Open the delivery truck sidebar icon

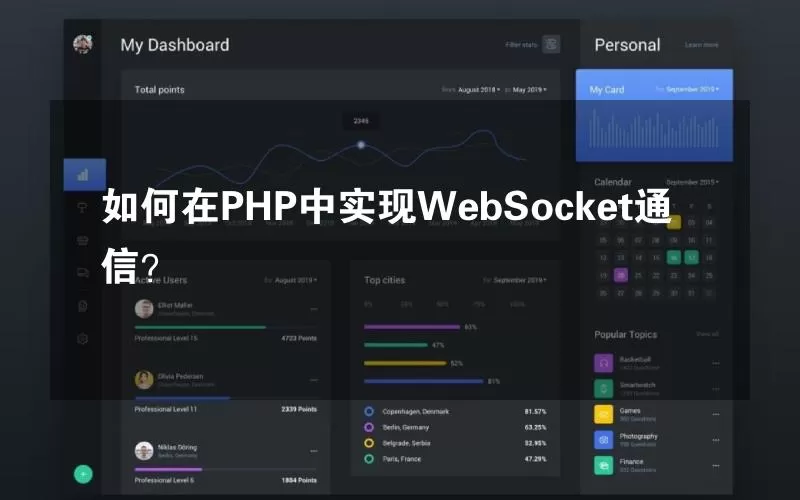[83, 273]
